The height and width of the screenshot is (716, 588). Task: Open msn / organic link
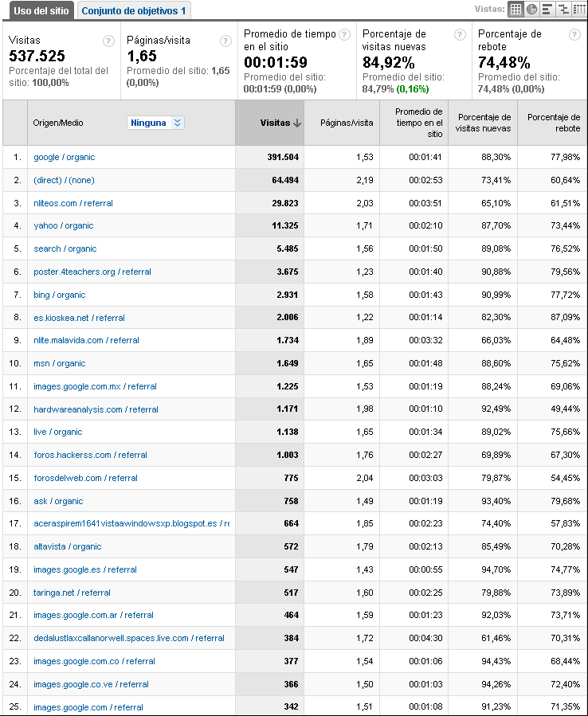pyautogui.click(x=60, y=363)
